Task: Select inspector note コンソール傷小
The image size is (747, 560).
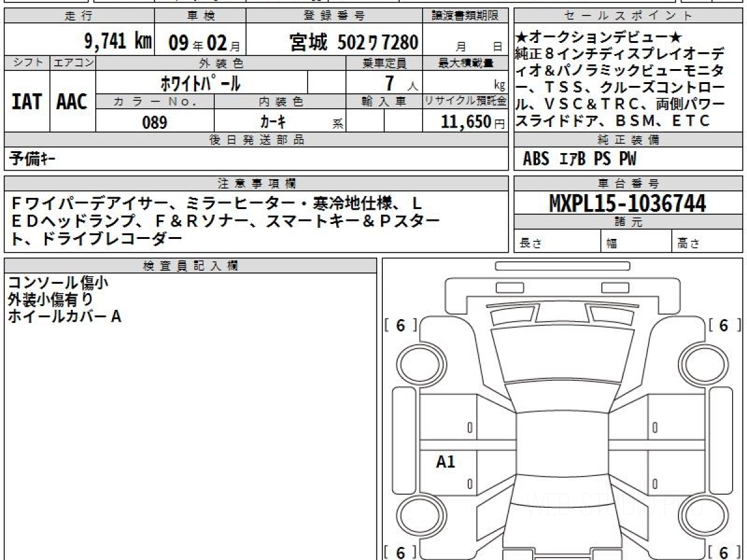Action: pos(59,283)
